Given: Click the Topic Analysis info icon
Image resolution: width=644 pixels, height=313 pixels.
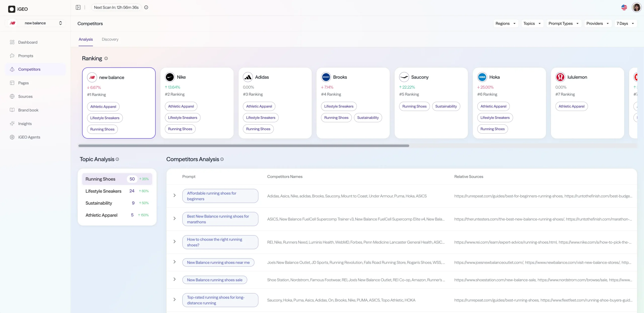Looking at the screenshot, I should click(x=117, y=159).
